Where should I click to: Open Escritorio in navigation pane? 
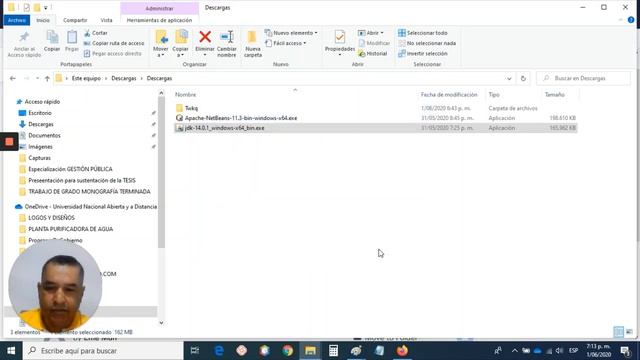[x=40, y=113]
